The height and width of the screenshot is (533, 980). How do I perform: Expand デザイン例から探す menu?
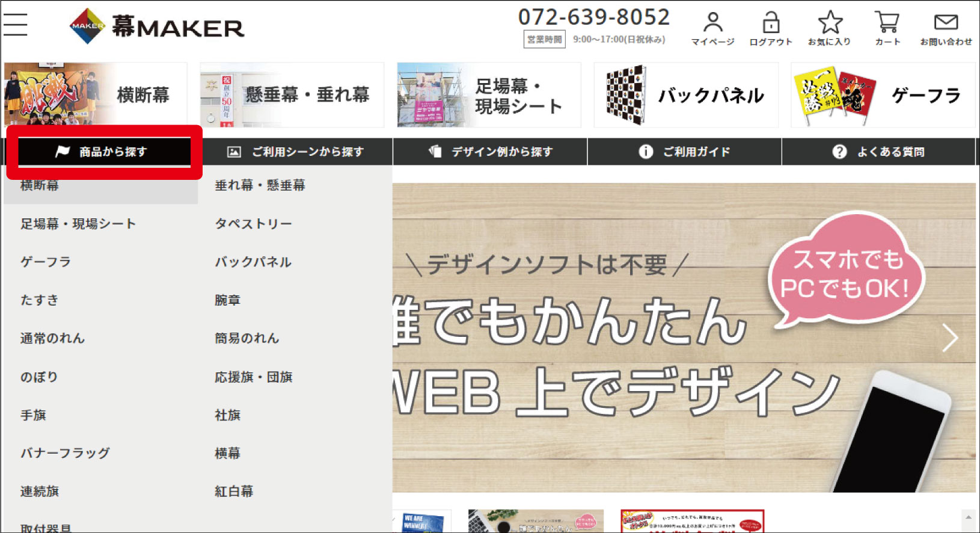[490, 152]
